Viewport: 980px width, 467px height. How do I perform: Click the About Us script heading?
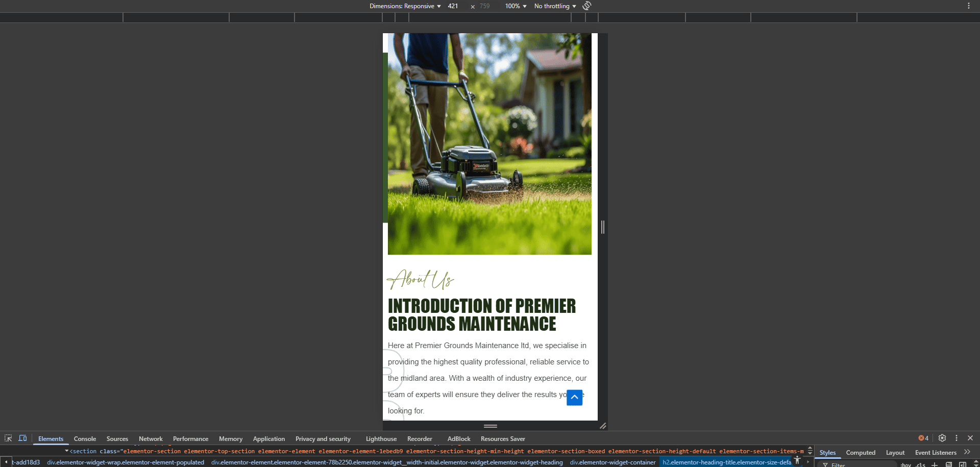pos(421,279)
